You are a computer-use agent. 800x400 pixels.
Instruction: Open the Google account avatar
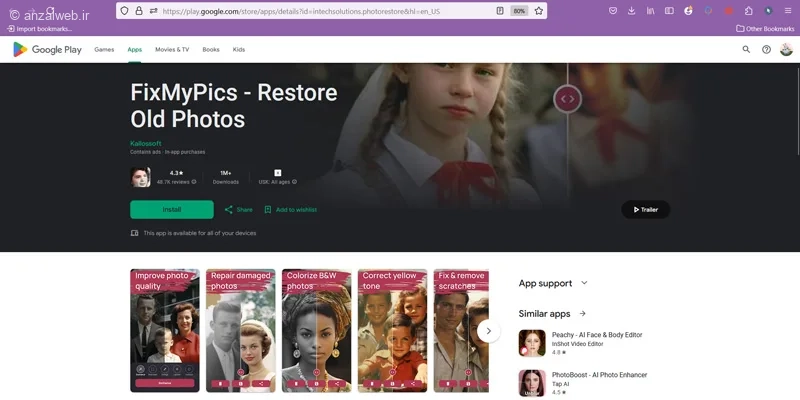786,49
